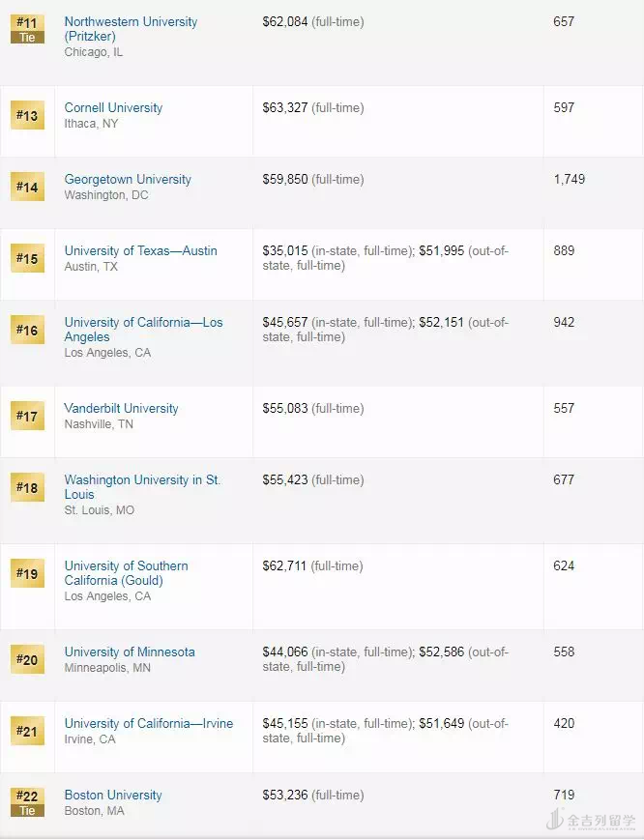Click the #14 rank badge

(27, 188)
